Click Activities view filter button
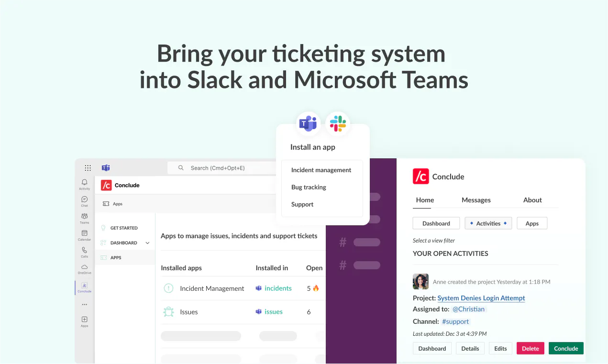 tap(488, 223)
